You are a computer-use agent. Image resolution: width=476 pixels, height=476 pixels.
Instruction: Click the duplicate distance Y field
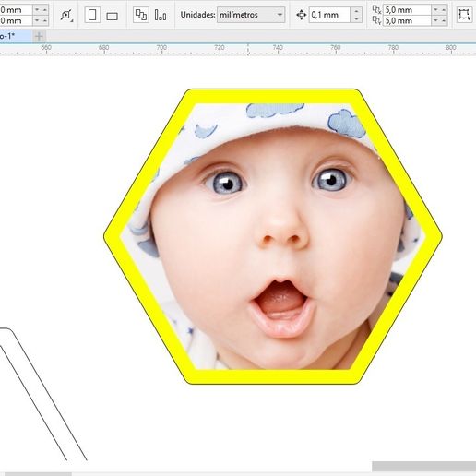(x=407, y=20)
